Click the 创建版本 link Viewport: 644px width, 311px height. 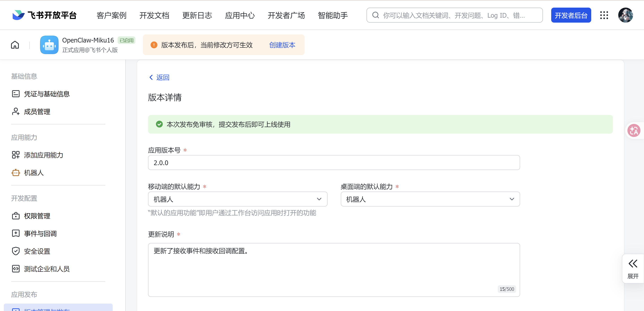(x=282, y=45)
